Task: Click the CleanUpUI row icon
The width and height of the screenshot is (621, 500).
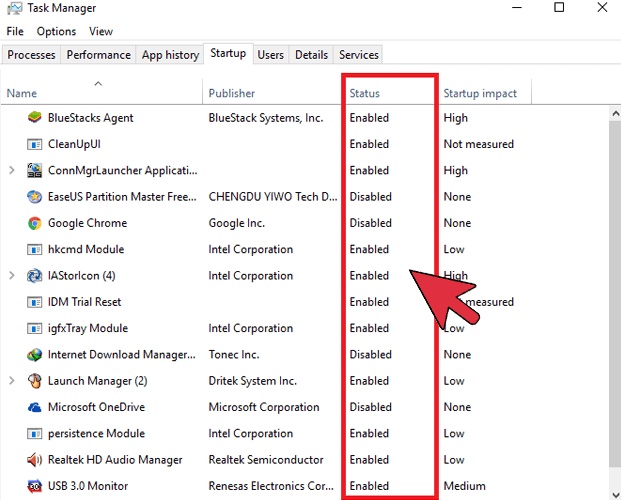Action: pyautogui.click(x=34, y=144)
